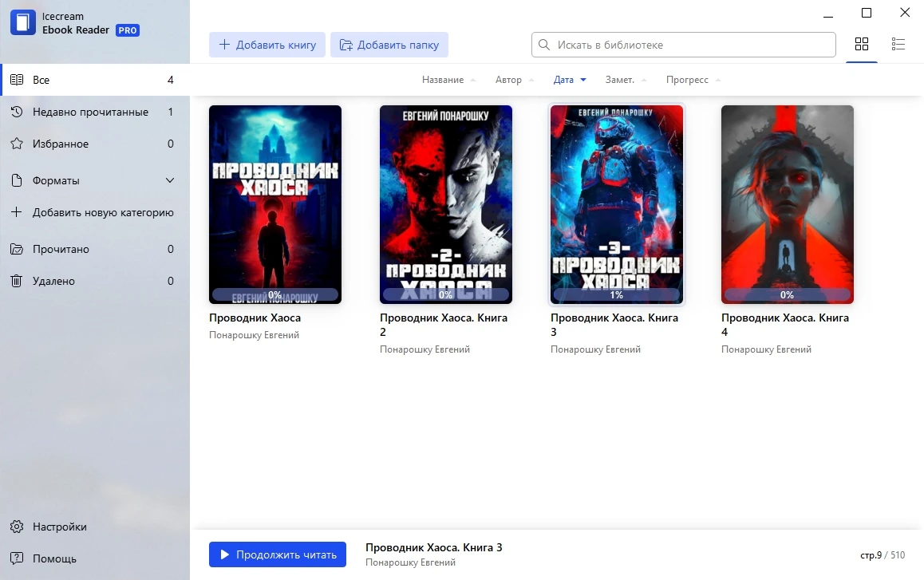Click the PRO badge
The width and height of the screenshot is (924, 580).
point(128,30)
